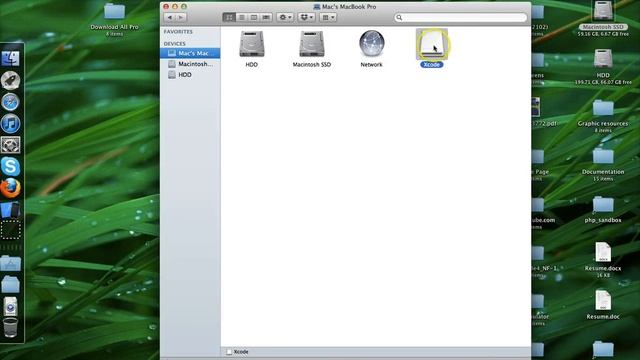Viewport: 640px width, 360px height.
Task: Open the gear Action menu
Action: click(285, 18)
